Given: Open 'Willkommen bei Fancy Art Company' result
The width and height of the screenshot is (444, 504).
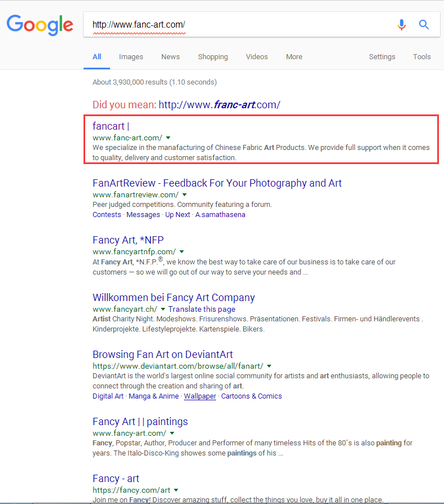Looking at the screenshot, I should pyautogui.click(x=174, y=297).
